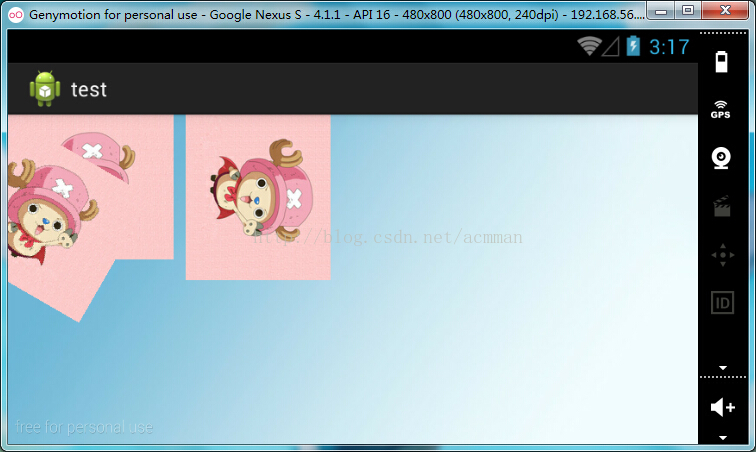Tap the second sideways Chopper image
The image size is (756, 452).
click(x=258, y=197)
